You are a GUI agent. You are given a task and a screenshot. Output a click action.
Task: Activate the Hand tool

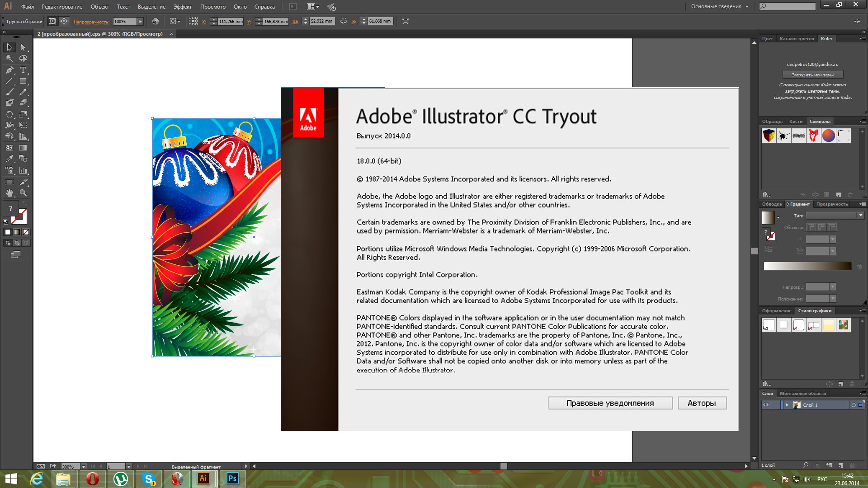(9, 193)
